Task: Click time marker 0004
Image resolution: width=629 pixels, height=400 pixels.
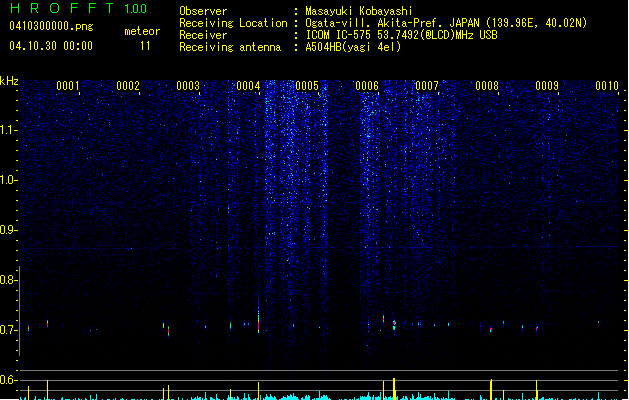Action: (248, 85)
